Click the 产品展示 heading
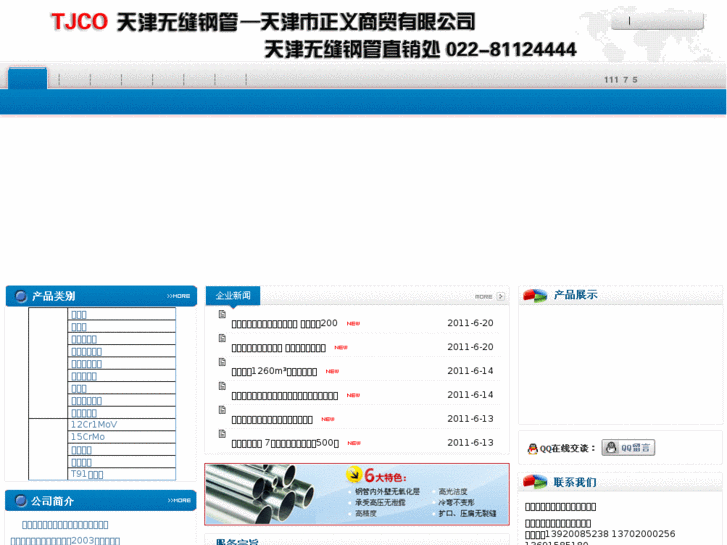This screenshot has height=545, width=727. (575, 295)
